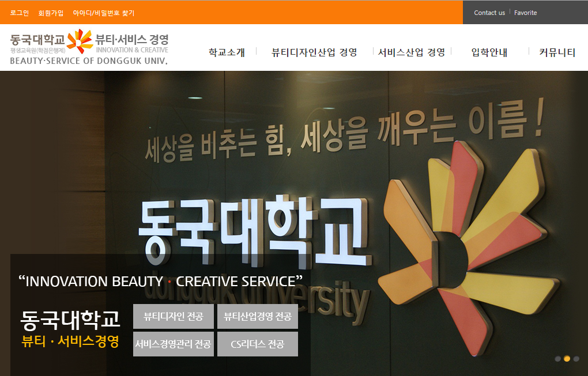Screen dimensions: 588x376
Task: Click the 뷰티디자인 전공 button
Action: pos(174,316)
